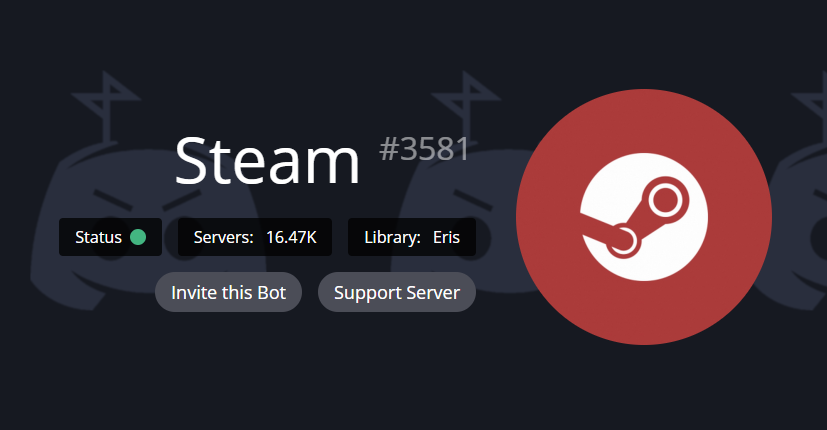Image resolution: width=827 pixels, height=430 pixels.
Task: Click the Servers: 16.47K badge
Action: click(255, 237)
